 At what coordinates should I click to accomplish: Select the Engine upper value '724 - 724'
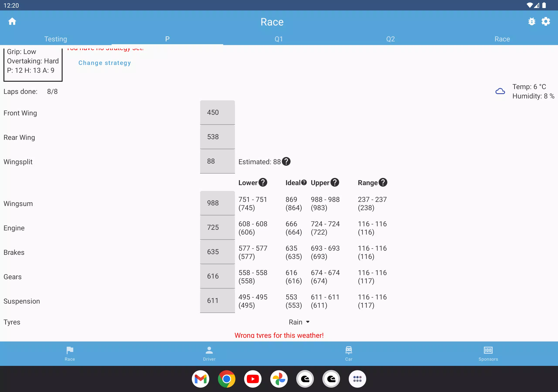click(x=325, y=224)
